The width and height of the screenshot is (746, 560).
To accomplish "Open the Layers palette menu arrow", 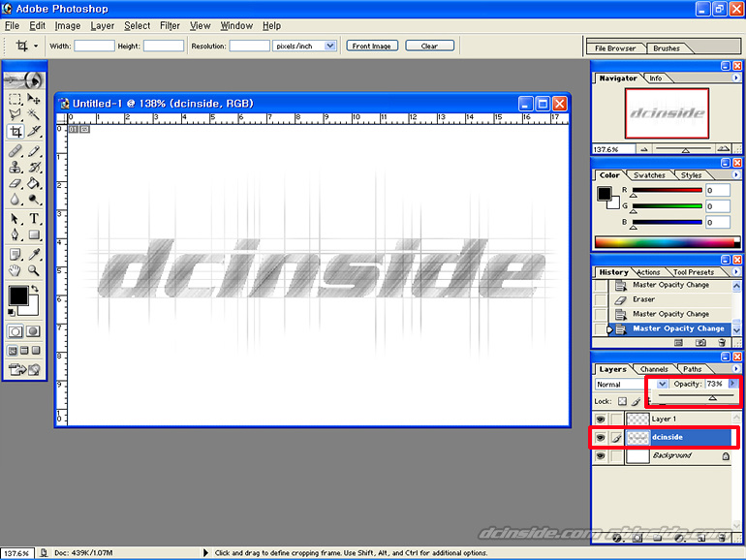I will (735, 369).
